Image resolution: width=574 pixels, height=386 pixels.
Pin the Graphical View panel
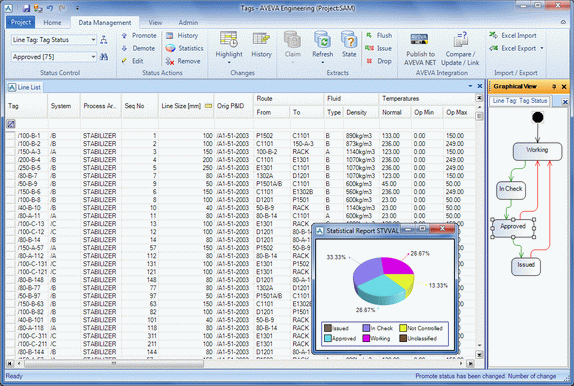(554, 87)
